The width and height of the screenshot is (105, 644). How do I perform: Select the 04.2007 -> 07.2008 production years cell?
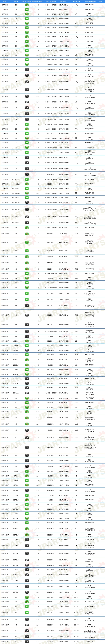(51, 108)
